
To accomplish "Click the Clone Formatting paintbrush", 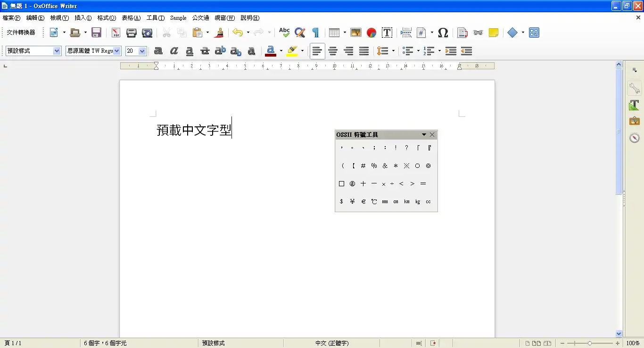I will 219,33.
